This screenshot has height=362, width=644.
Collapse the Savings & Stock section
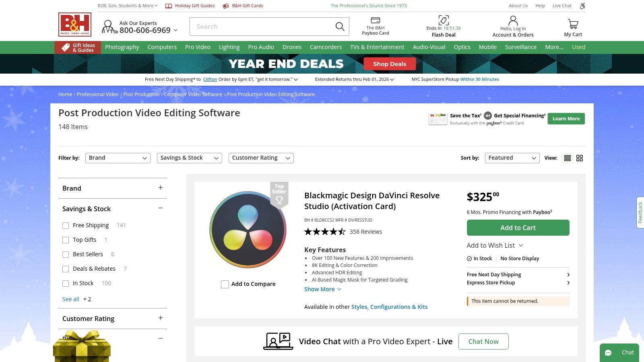[160, 208]
